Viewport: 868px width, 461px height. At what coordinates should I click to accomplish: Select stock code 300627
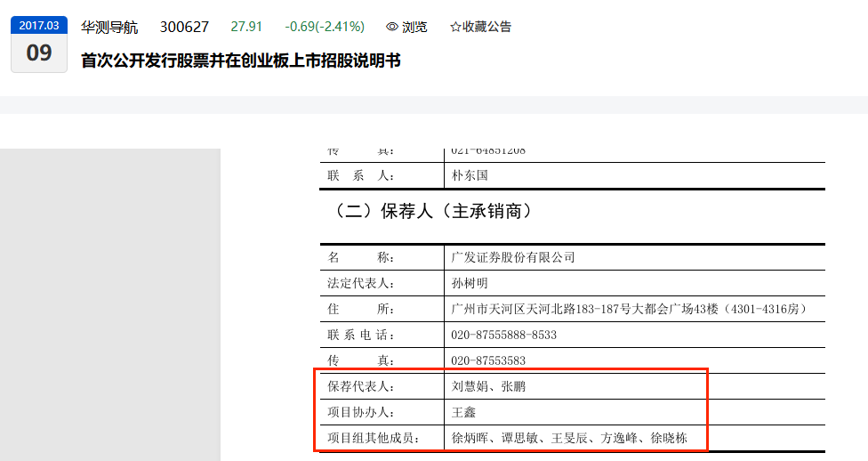(184, 27)
